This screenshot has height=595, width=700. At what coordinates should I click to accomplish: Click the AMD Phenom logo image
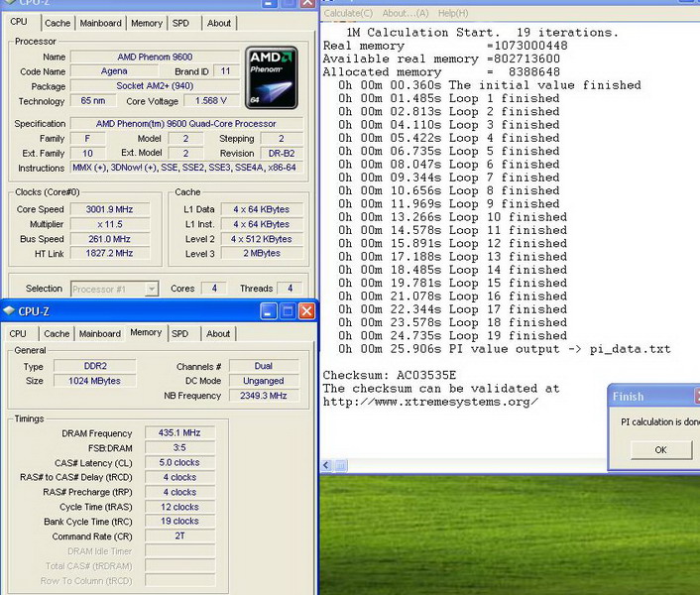click(272, 77)
